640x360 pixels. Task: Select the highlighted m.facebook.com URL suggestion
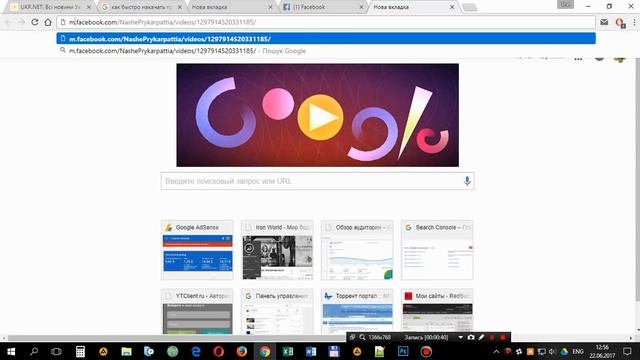(x=326, y=39)
